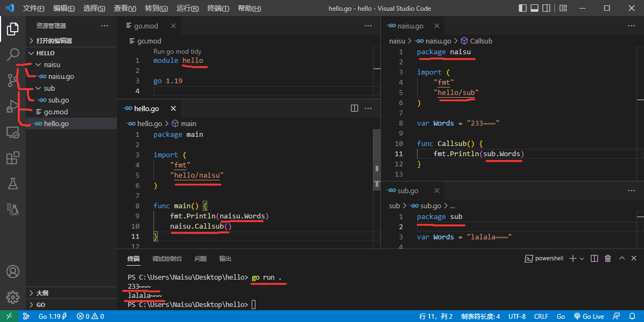The width and height of the screenshot is (644, 322).
Task: Create a new terminal with plus icon
Action: click(573, 258)
